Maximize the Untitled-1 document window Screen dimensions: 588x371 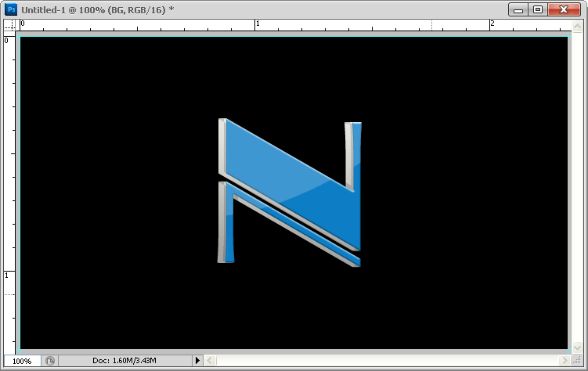(x=538, y=9)
